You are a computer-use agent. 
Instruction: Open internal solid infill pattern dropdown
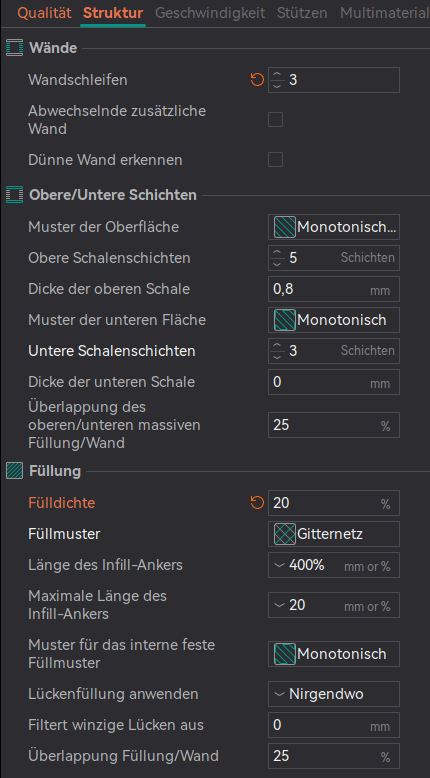334,654
